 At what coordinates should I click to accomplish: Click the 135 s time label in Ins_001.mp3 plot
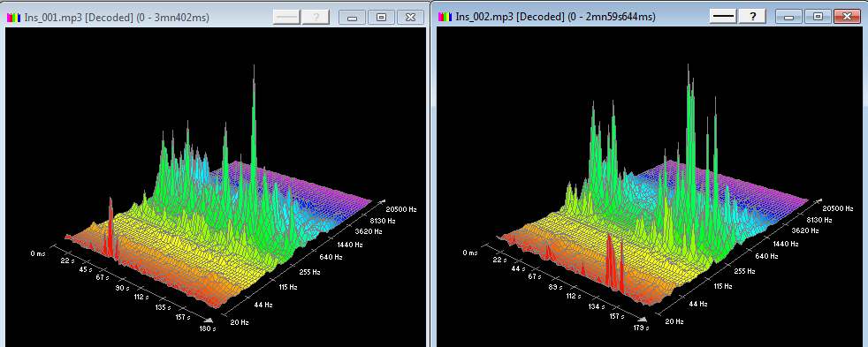(x=164, y=308)
